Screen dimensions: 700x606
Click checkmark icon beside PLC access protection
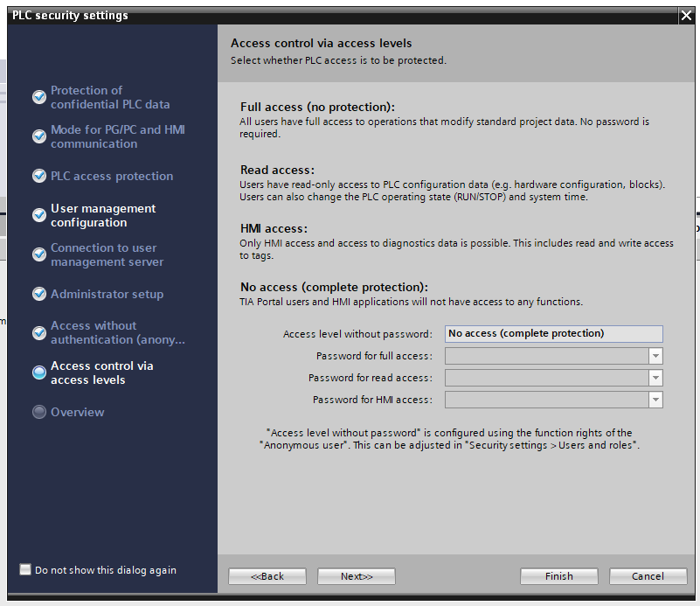[x=39, y=176]
